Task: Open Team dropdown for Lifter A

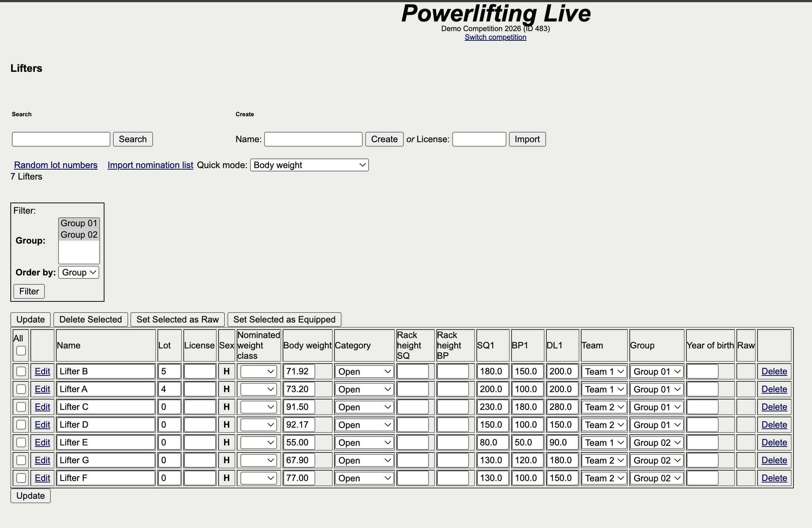Action: (604, 389)
